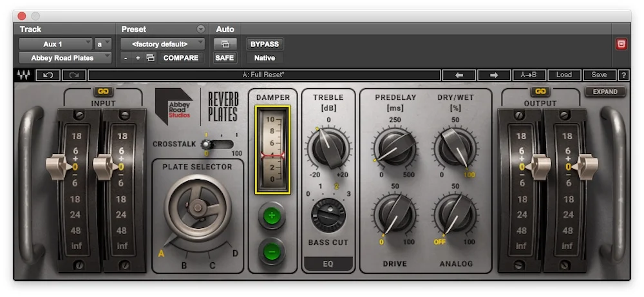Toggle the input channel link icon
The height and width of the screenshot is (297, 644).
pyautogui.click(x=103, y=91)
